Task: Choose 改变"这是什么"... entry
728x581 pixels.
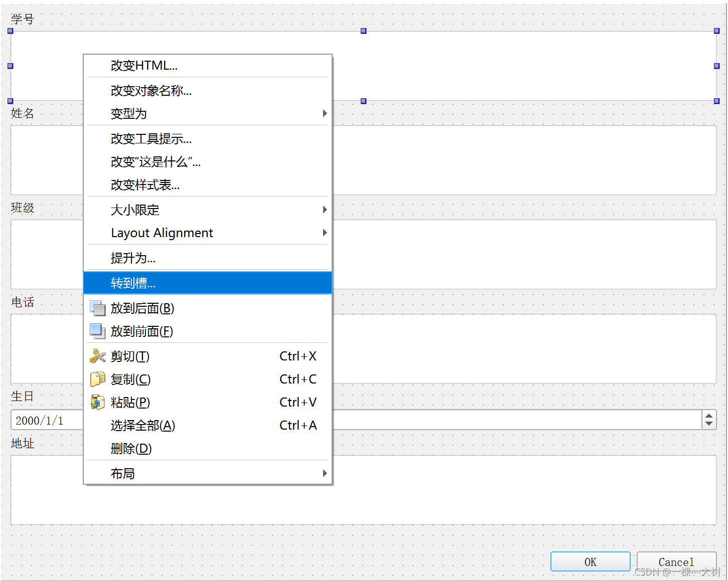Action: 208,162
